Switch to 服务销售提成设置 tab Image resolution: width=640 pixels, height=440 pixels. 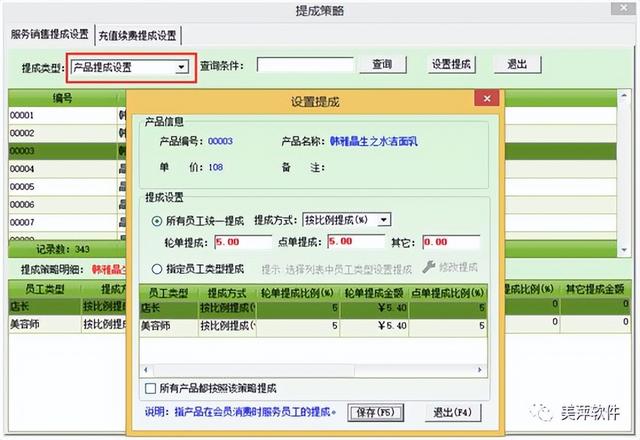pyautogui.click(x=50, y=34)
